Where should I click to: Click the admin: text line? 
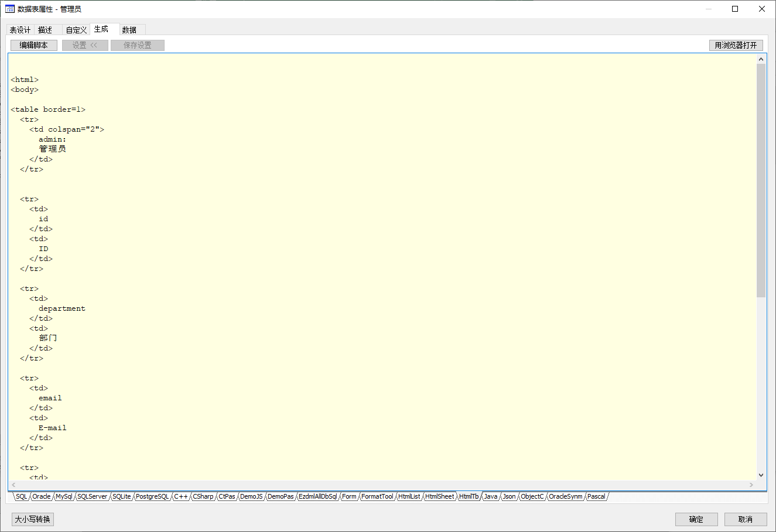pos(53,139)
